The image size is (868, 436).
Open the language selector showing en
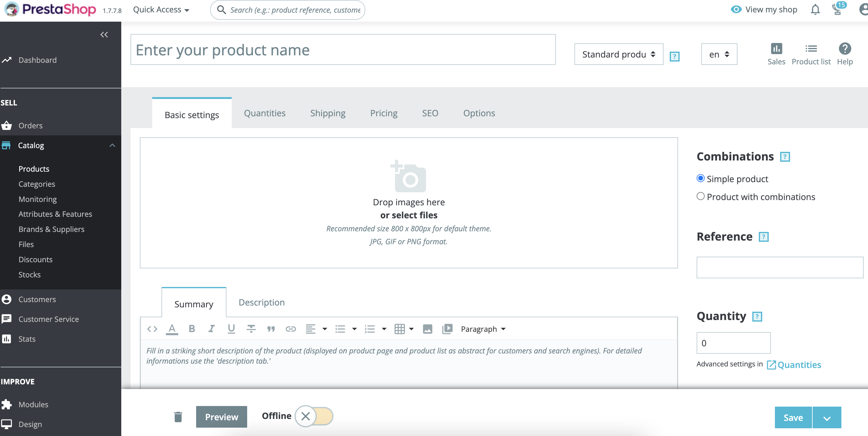pyautogui.click(x=719, y=54)
